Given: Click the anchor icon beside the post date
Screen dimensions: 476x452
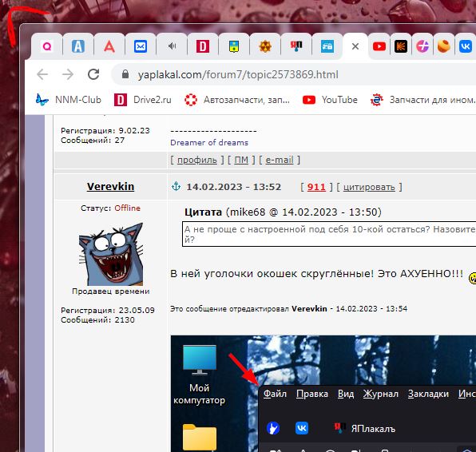Looking at the screenshot, I should tap(176, 186).
